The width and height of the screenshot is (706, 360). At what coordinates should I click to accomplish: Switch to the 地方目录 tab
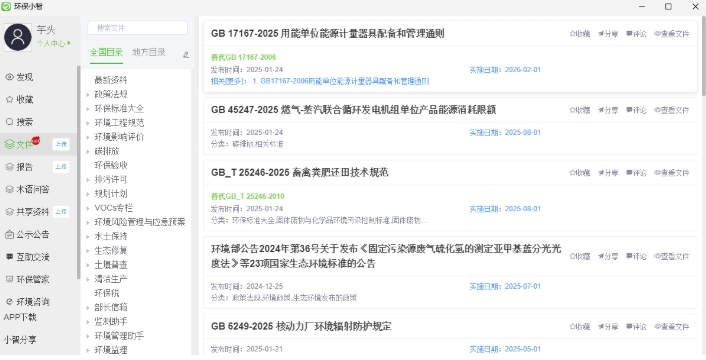click(149, 53)
